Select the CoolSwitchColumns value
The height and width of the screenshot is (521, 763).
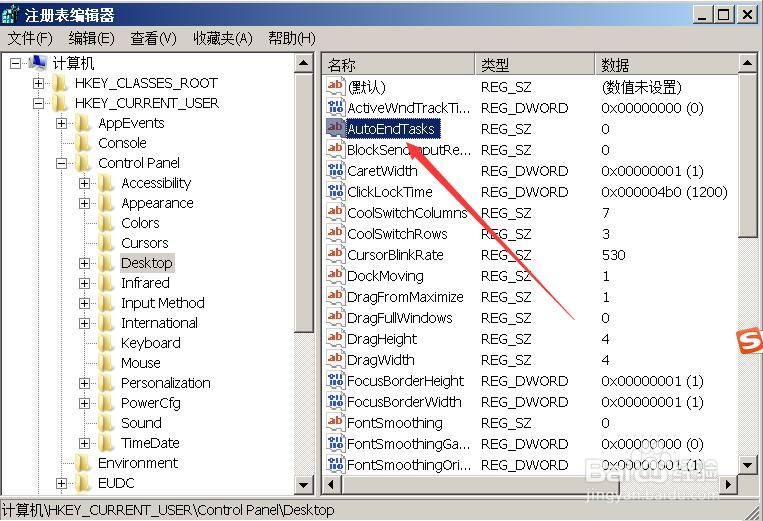pos(407,213)
